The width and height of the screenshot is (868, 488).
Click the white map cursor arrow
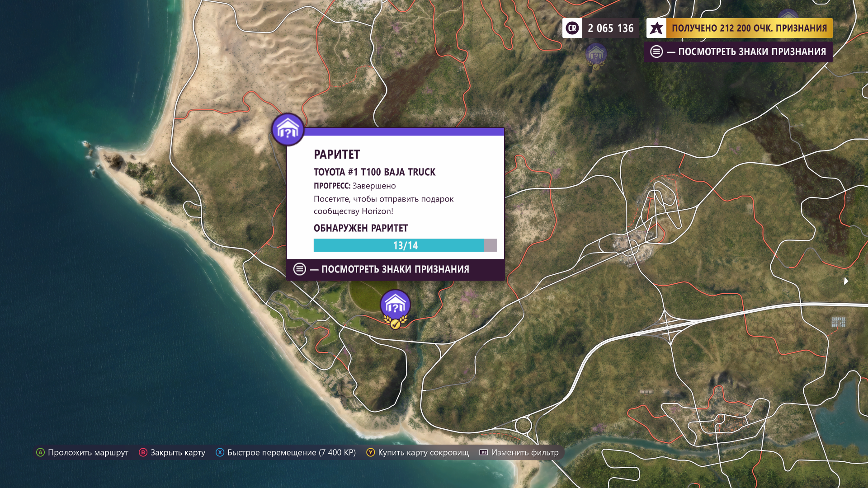(x=846, y=281)
